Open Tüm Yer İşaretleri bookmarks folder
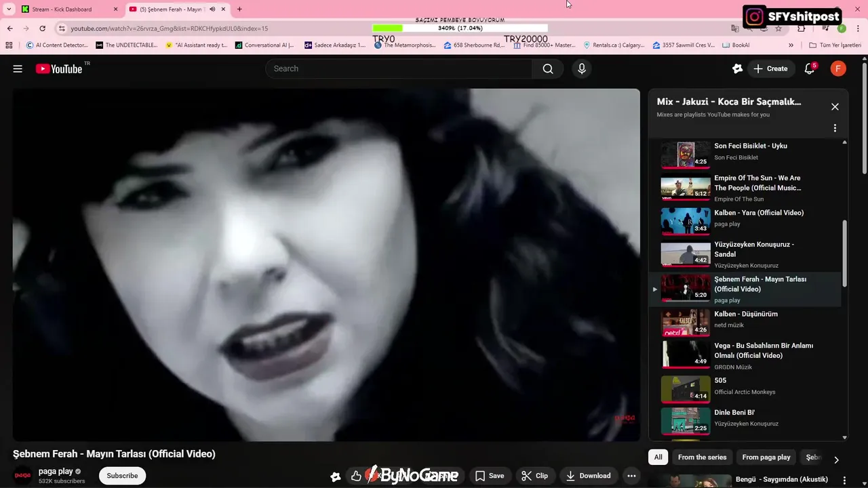868x488 pixels. [835, 45]
